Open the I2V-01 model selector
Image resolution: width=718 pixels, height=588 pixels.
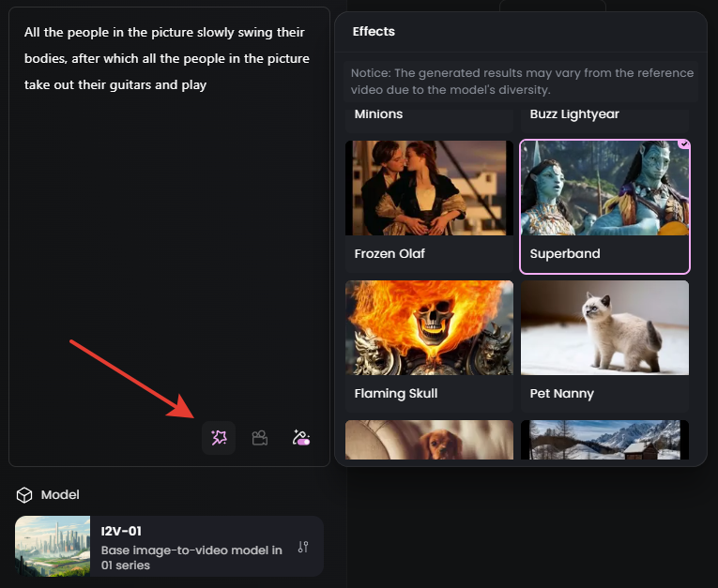169,547
